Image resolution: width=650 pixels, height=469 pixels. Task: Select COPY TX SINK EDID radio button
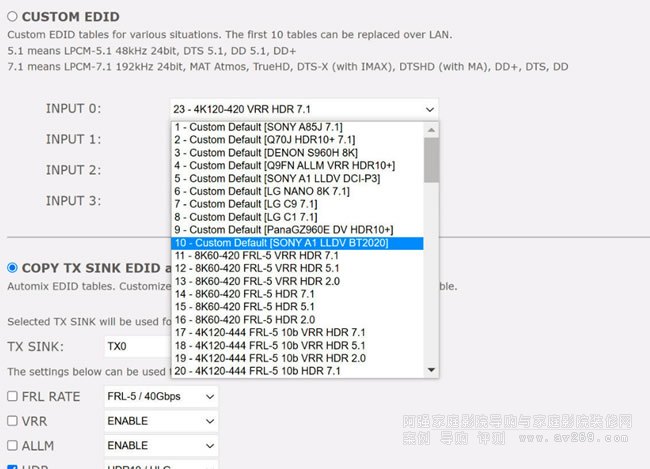pos(12,267)
